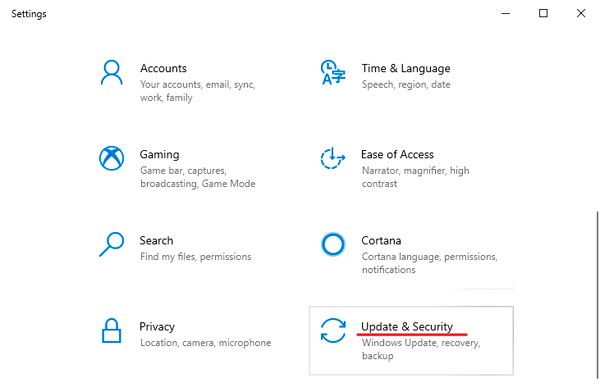Open the Update & Security heading
This screenshot has width=600, height=392.
(407, 327)
